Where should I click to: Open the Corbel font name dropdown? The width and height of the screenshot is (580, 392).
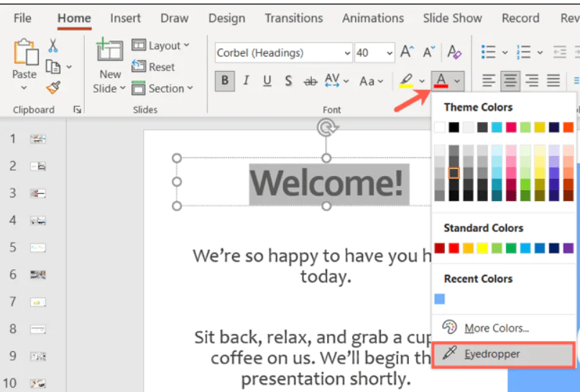click(x=347, y=53)
